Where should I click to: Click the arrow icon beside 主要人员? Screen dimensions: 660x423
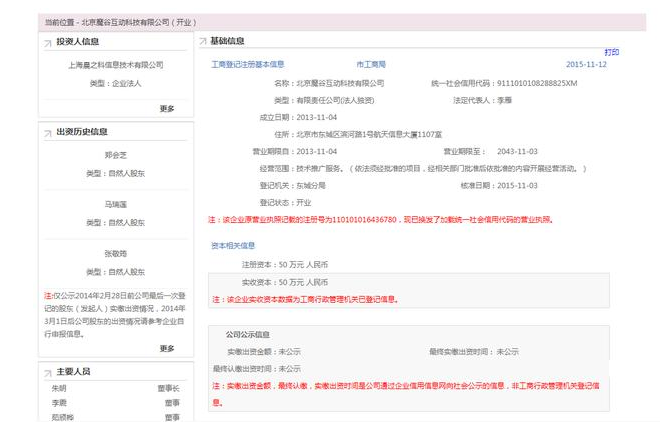[x=48, y=372]
